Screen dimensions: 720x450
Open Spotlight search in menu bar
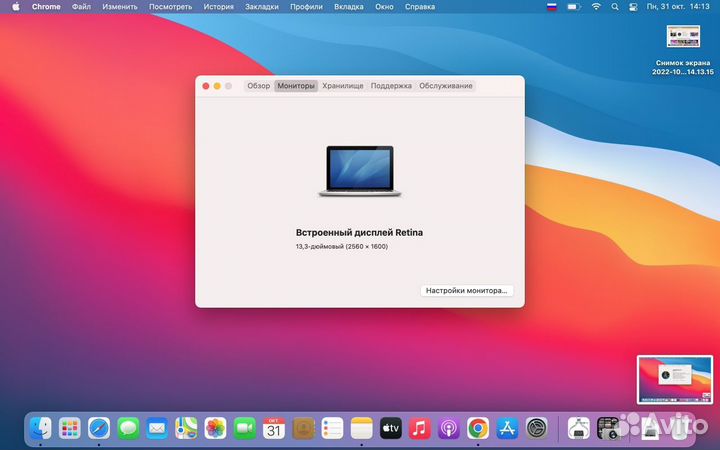[x=615, y=7]
